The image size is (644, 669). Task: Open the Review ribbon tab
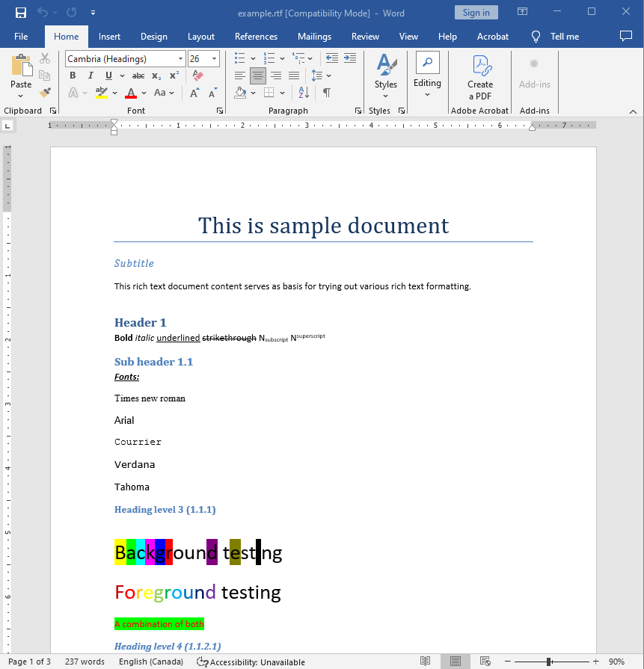pos(365,36)
